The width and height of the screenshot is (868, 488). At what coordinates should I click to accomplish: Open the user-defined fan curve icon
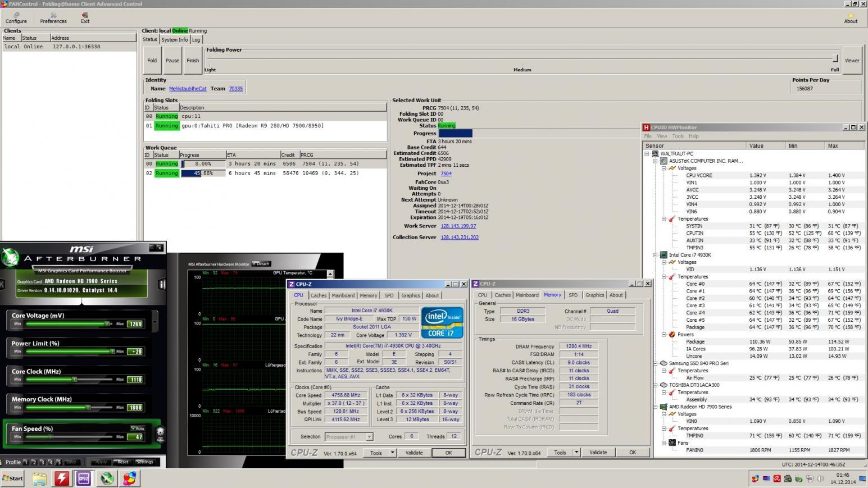(160, 433)
